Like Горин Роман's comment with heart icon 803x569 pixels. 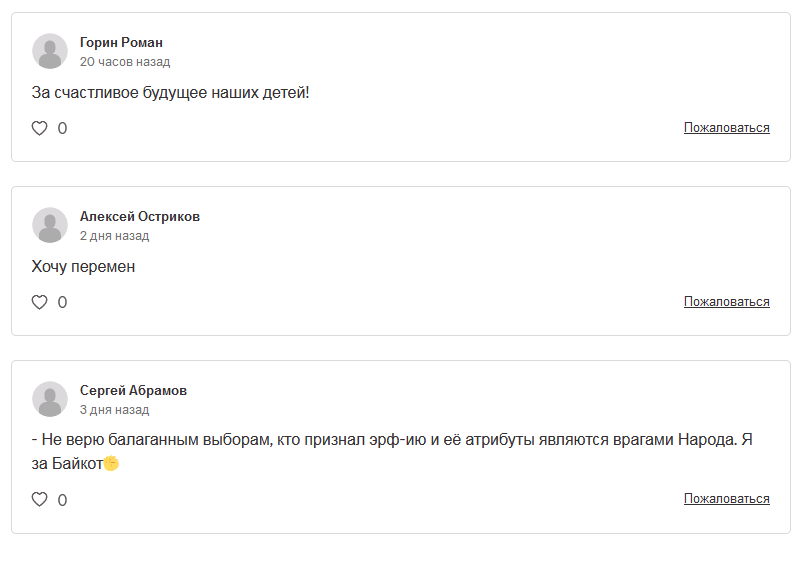tap(39, 128)
